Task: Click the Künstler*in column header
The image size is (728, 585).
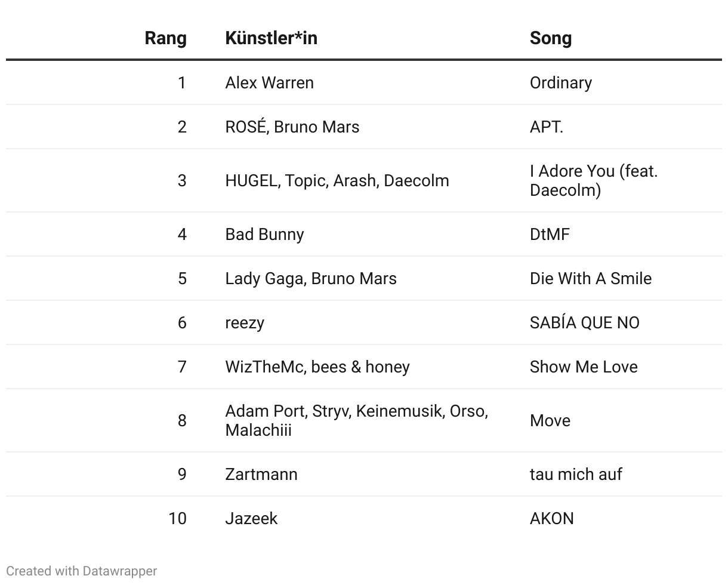Action: (271, 38)
